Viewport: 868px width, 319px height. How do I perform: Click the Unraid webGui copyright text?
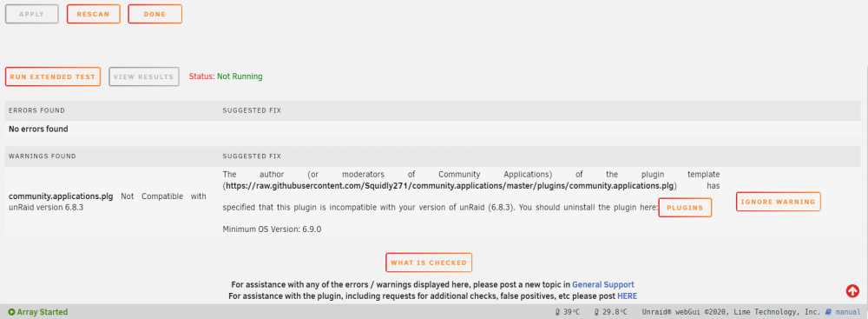point(731,312)
